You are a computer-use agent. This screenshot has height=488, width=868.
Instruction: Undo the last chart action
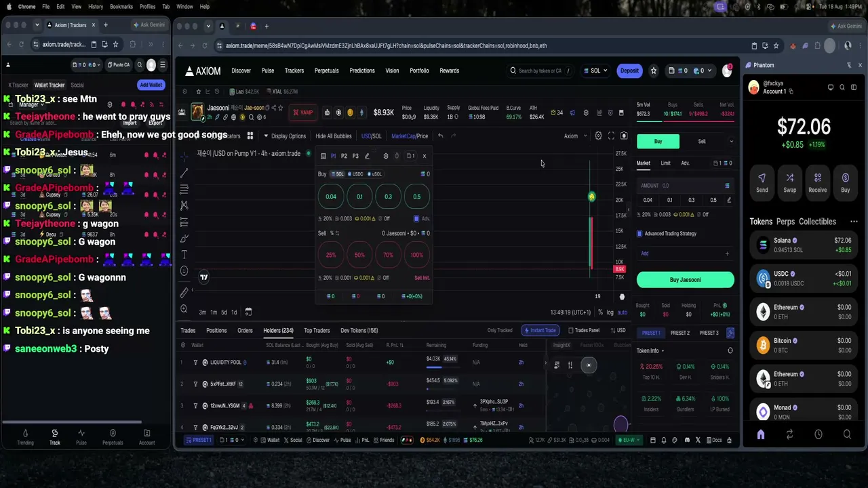tap(440, 136)
